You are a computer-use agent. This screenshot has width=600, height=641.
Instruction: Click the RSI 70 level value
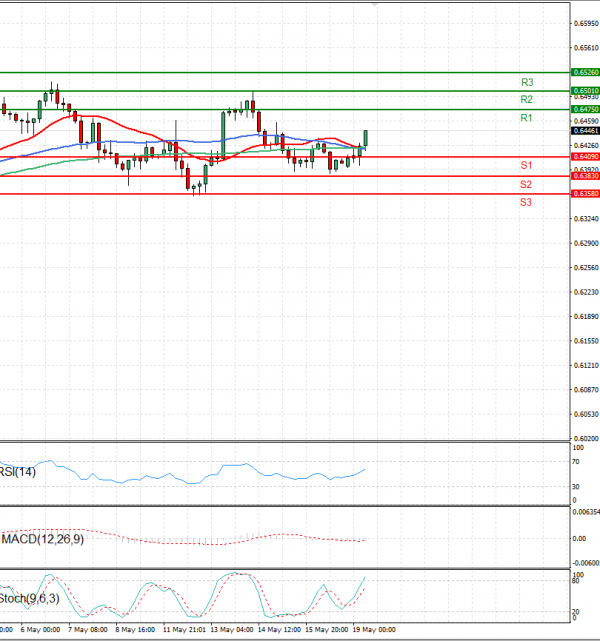(x=575, y=462)
